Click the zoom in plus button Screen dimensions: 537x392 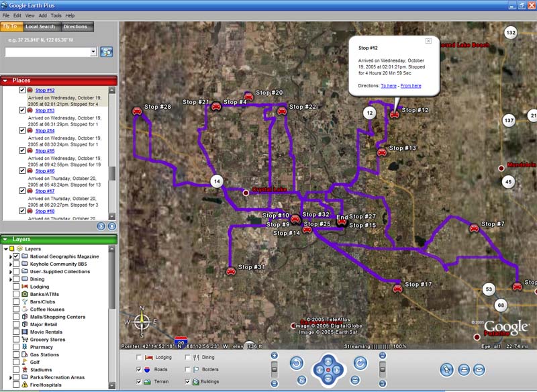(275, 355)
